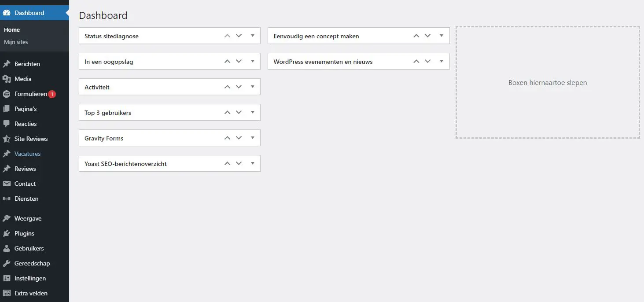Toggle the Status sitediagnose panel open
The width and height of the screenshot is (644, 302).
click(253, 36)
